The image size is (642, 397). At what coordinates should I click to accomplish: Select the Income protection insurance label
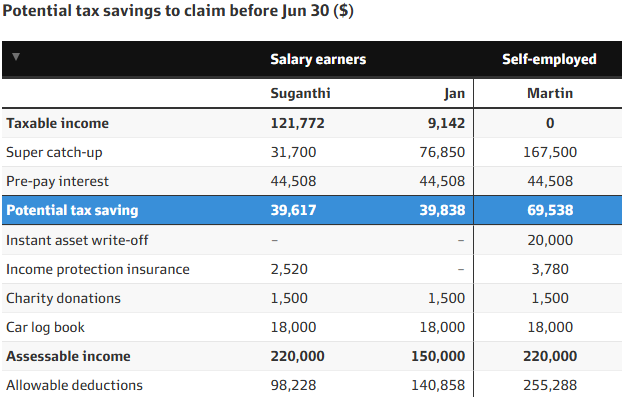98,269
